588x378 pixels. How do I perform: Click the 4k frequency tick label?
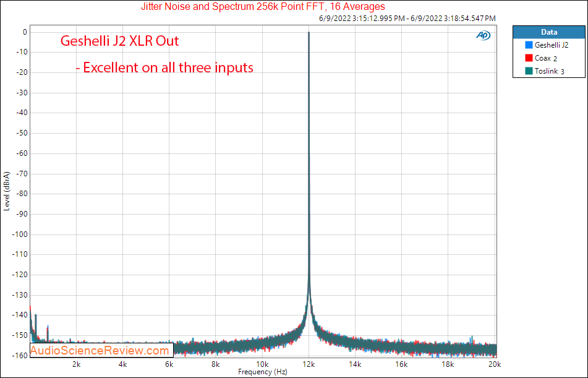tap(122, 364)
